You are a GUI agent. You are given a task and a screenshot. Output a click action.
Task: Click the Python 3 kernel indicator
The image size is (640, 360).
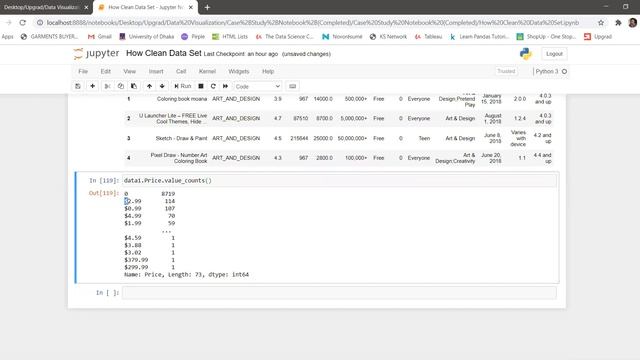coord(551,71)
